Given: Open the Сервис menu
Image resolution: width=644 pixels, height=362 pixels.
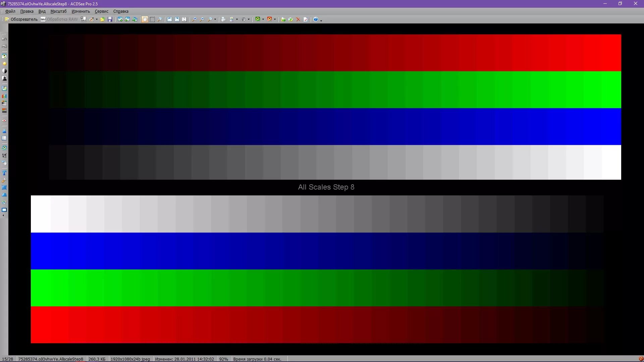Looking at the screenshot, I should 101,11.
